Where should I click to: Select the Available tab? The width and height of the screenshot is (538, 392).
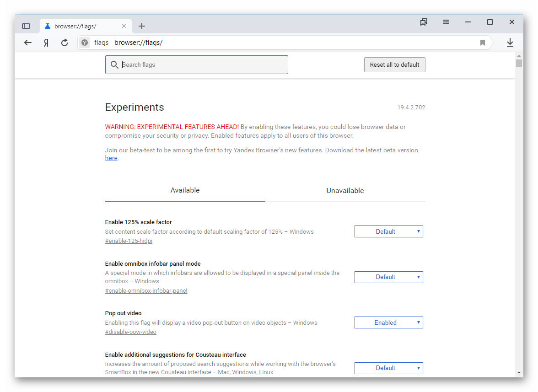point(185,190)
